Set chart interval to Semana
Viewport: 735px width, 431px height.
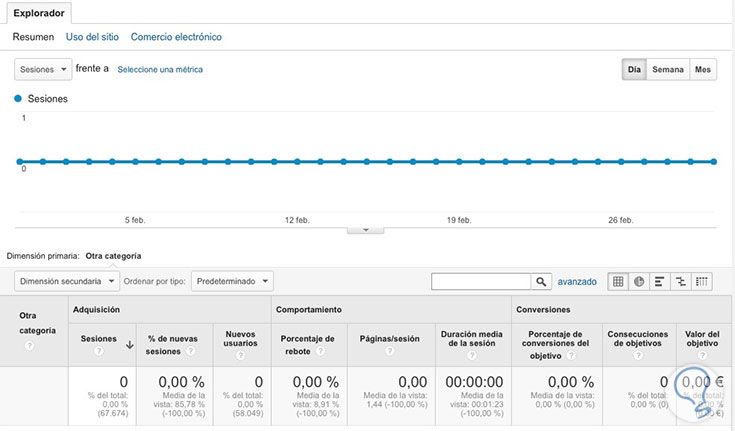pyautogui.click(x=667, y=70)
